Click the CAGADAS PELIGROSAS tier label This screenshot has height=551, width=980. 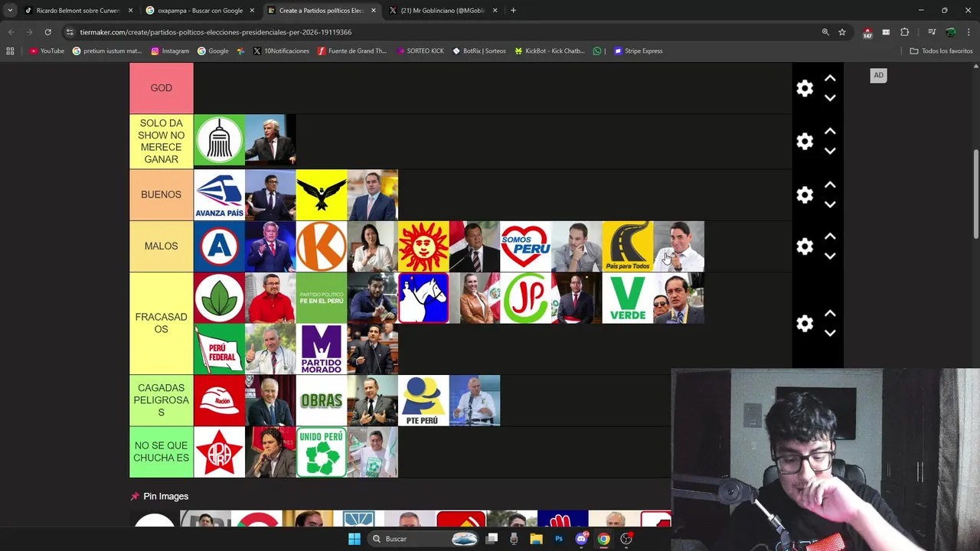coord(161,400)
